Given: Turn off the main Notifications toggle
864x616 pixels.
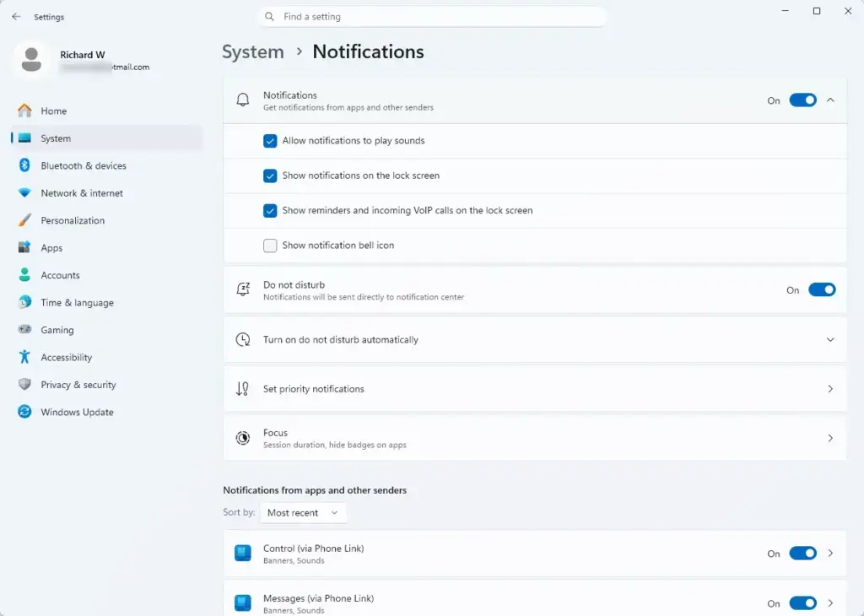Looking at the screenshot, I should (802, 100).
